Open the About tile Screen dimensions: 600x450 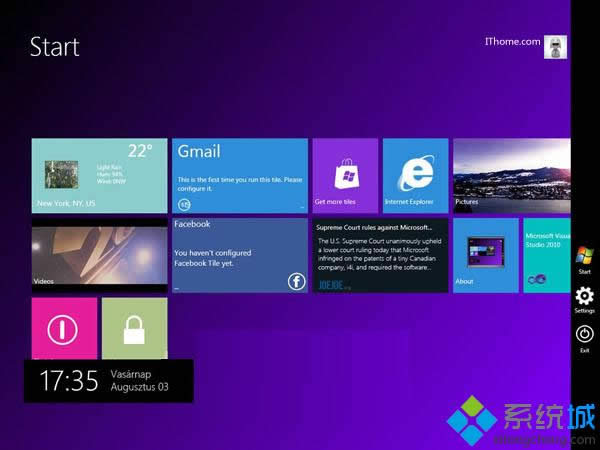click(486, 256)
